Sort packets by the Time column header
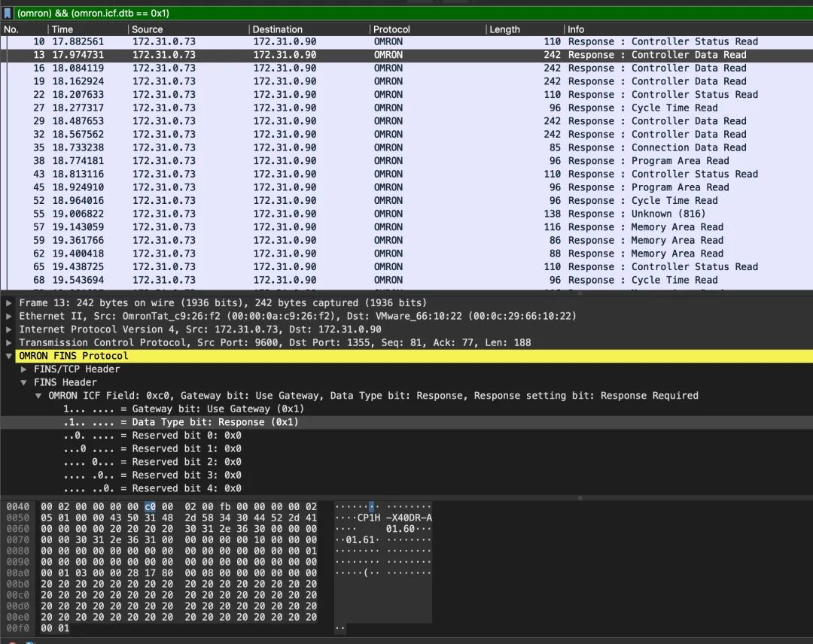Viewport: 813px width, 644px height. pyautogui.click(x=87, y=29)
